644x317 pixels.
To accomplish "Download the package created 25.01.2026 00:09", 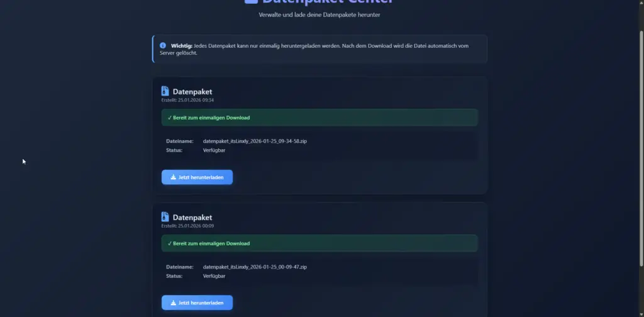I will (197, 303).
